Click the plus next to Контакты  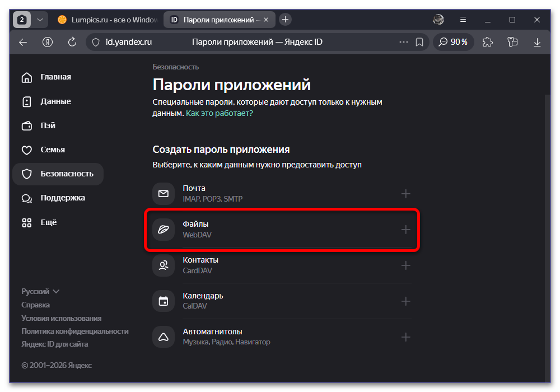click(405, 265)
